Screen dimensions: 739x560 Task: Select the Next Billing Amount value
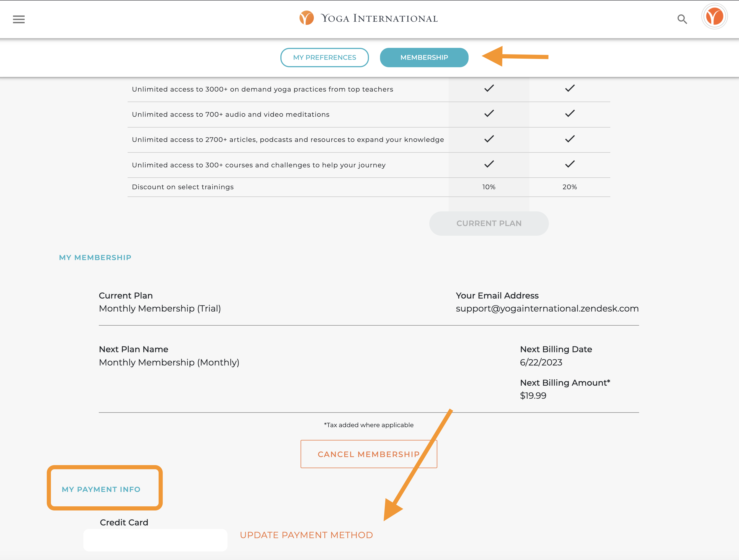tap(533, 395)
